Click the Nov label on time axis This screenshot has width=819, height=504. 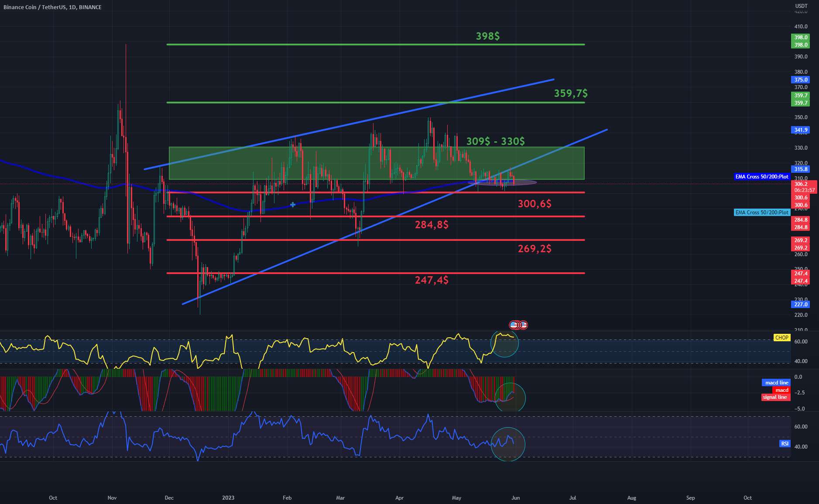[112, 498]
